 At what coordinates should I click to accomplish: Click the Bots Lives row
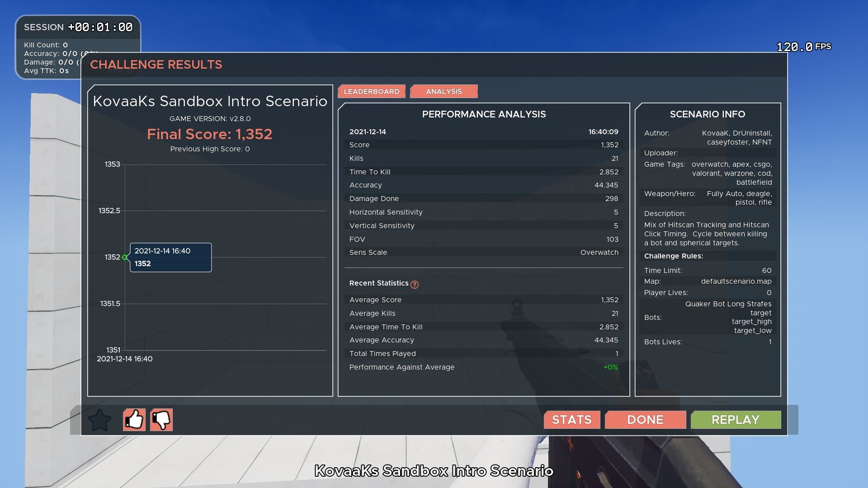click(708, 342)
